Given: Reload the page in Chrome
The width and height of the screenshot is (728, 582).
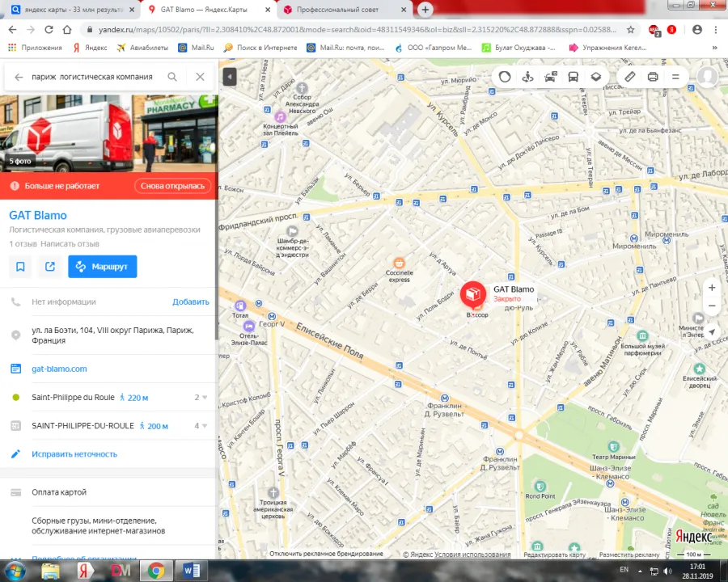Looking at the screenshot, I should click(x=49, y=30).
